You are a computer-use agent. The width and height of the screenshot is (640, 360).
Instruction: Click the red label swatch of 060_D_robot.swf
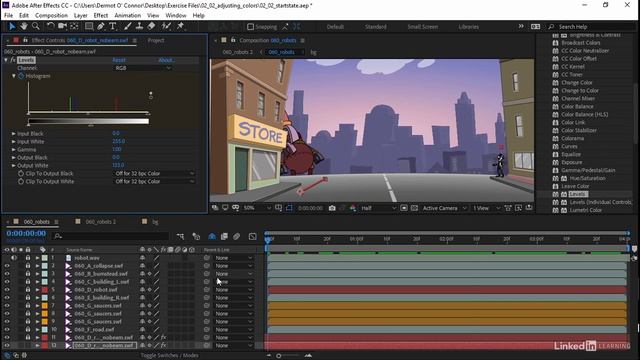pos(44,290)
